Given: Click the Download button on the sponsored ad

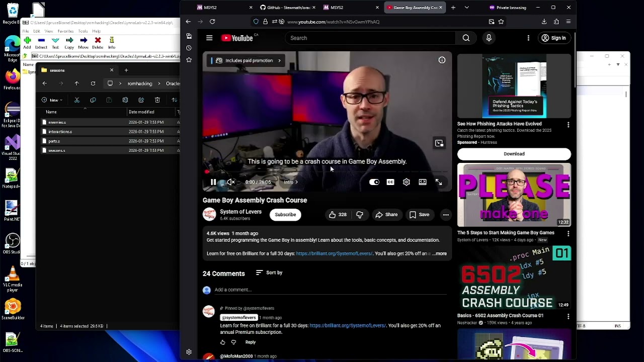Looking at the screenshot, I should click(514, 154).
